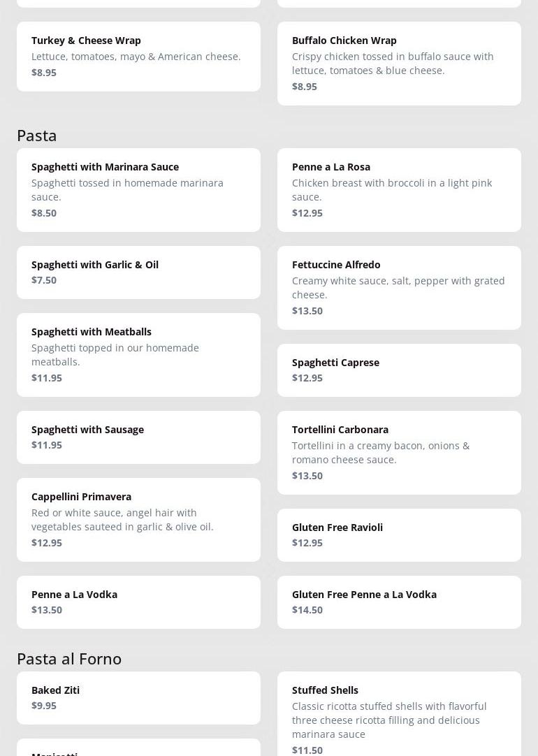Pick the Spaghetti Caprese item
This screenshot has height=756, width=538.
click(x=399, y=370)
